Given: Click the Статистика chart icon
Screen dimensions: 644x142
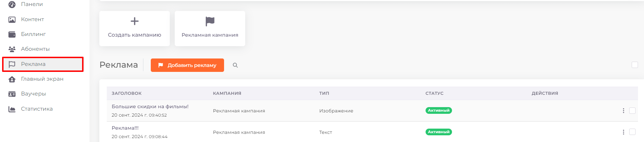Looking at the screenshot, I should (x=12, y=109).
